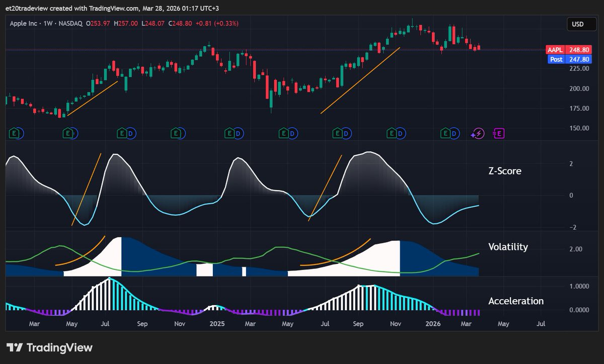
Task: Click the AAPL 248.80 price label
Action: (x=569, y=50)
